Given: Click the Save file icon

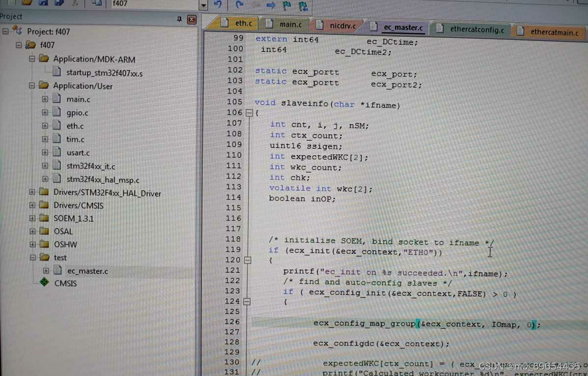Looking at the screenshot, I should pos(43,4).
